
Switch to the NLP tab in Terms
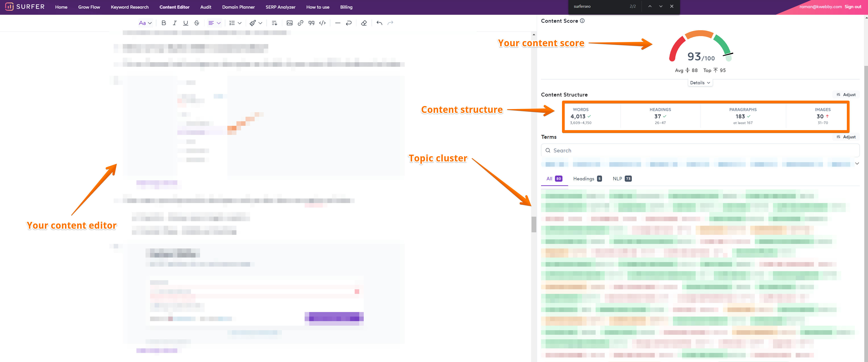point(621,179)
